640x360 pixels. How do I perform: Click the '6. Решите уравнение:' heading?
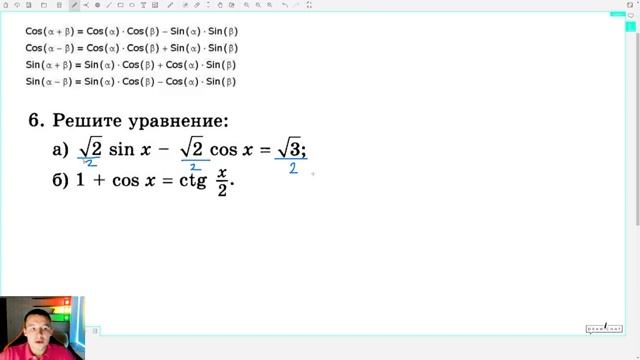[129, 121]
